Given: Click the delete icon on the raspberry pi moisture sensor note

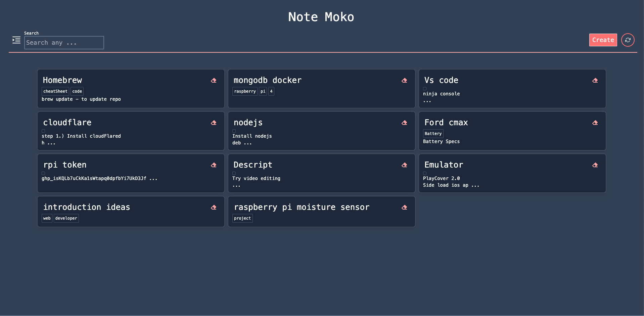Looking at the screenshot, I should tap(404, 208).
